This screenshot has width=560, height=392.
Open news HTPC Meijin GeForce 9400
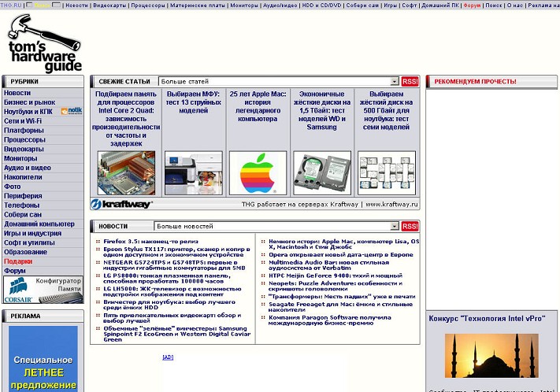point(336,276)
